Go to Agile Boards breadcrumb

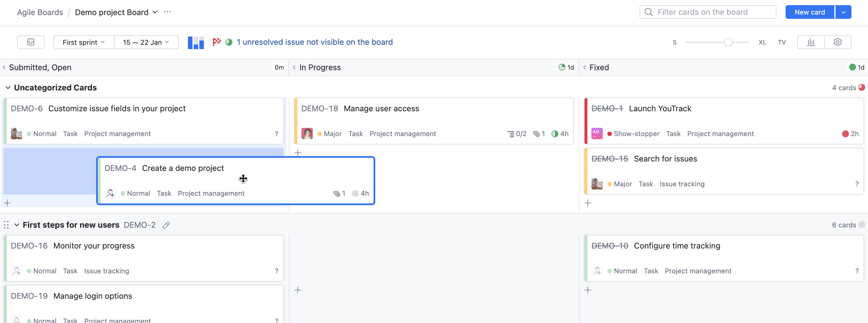[40, 12]
